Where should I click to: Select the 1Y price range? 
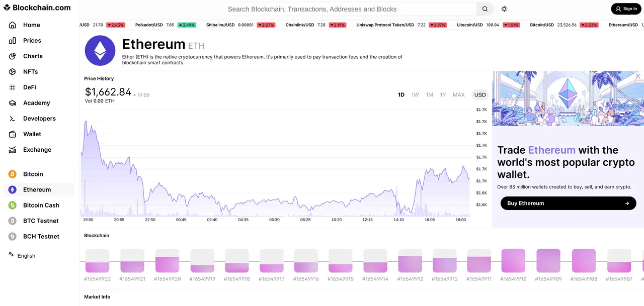[x=443, y=94]
